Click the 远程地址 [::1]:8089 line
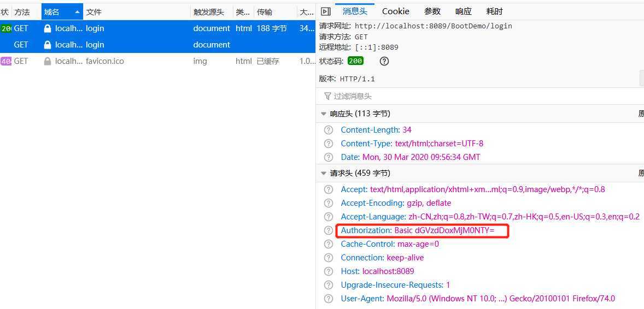The height and width of the screenshot is (309, 644). [359, 47]
